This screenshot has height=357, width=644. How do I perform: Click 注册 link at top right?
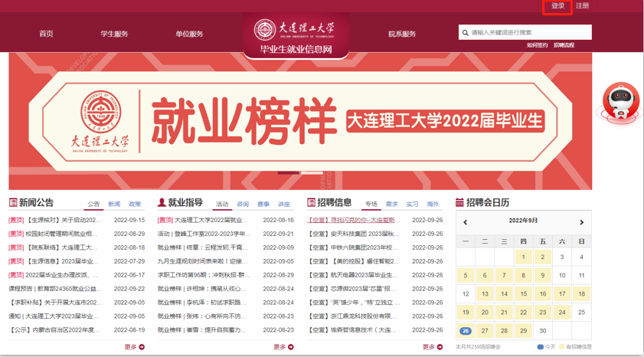coord(582,6)
